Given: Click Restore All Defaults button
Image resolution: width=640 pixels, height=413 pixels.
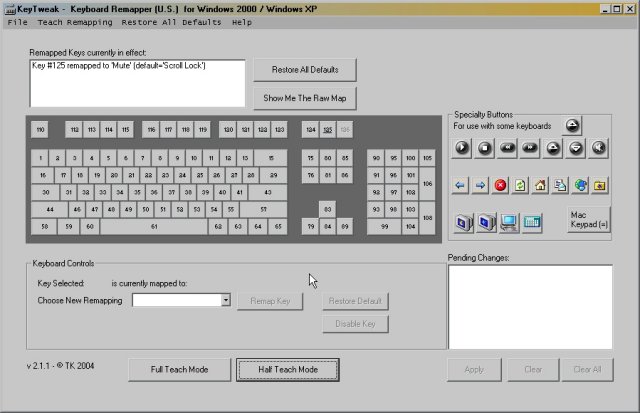Looking at the screenshot, I should [x=305, y=70].
